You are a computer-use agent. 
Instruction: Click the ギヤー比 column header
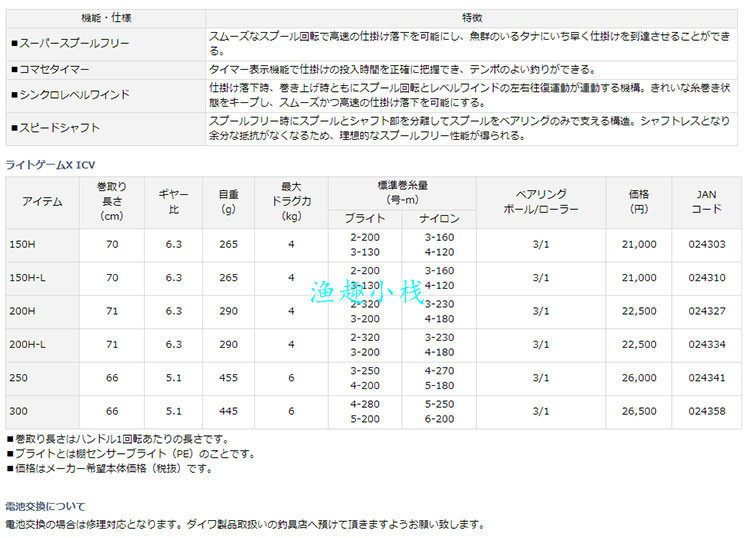point(173,202)
